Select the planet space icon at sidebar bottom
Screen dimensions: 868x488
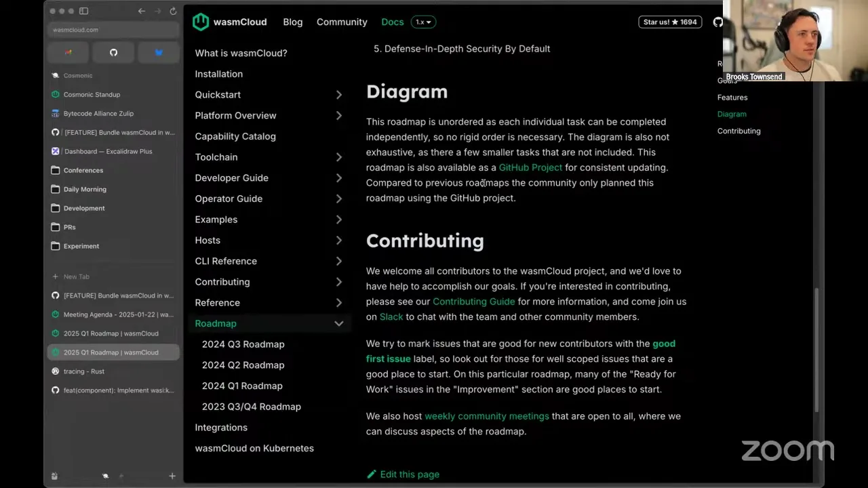click(x=105, y=476)
